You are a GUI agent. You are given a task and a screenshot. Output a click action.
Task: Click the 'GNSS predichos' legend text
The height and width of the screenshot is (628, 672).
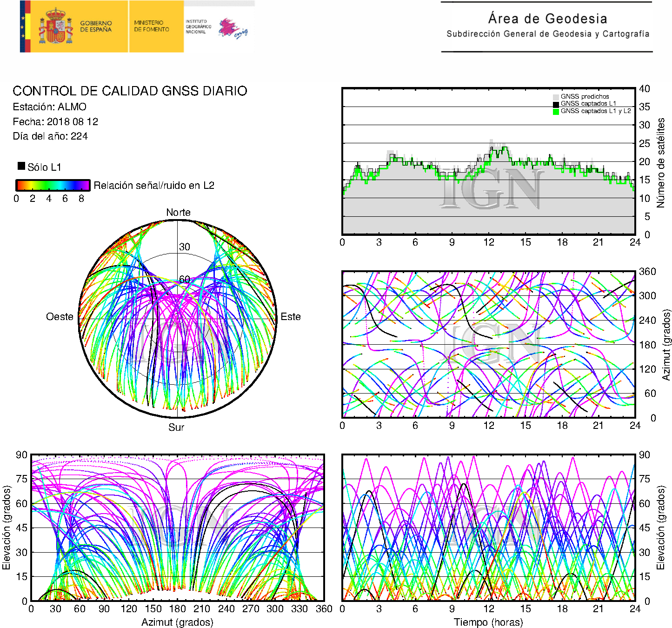pyautogui.click(x=585, y=96)
